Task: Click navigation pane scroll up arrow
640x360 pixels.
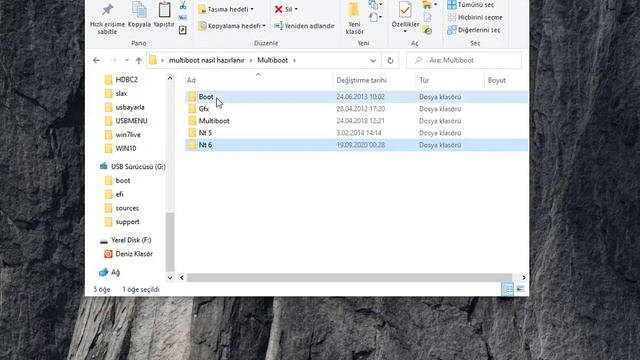Action: point(170,78)
